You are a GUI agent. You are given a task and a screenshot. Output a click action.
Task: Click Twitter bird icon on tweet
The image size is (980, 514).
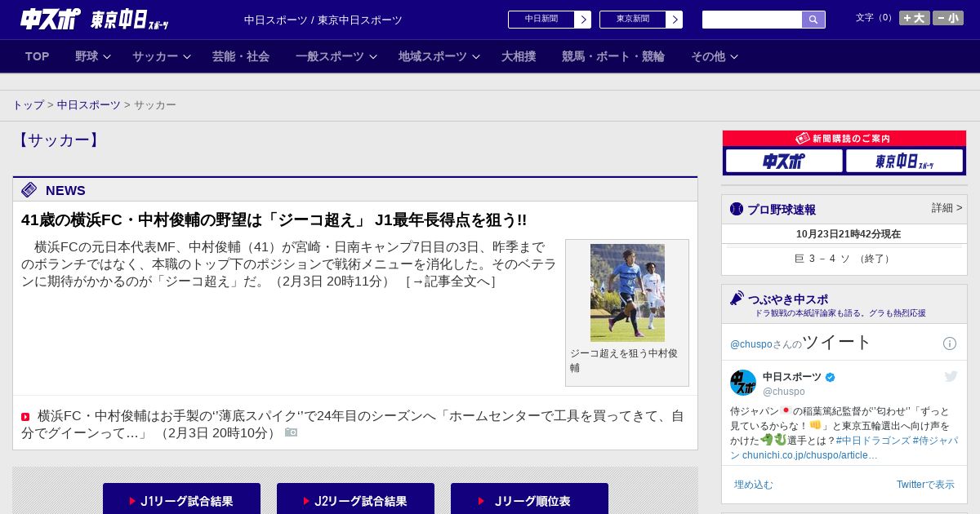coord(951,376)
